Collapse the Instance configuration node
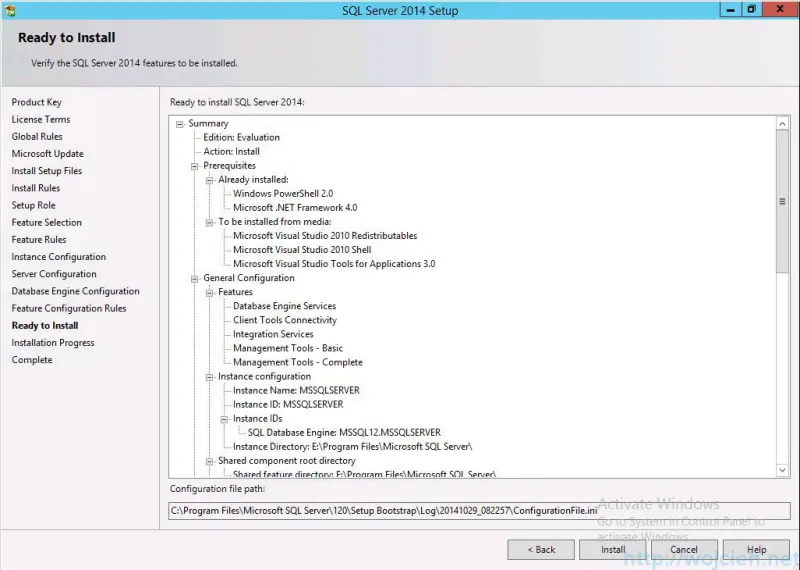The height and width of the screenshot is (570, 800). [209, 377]
